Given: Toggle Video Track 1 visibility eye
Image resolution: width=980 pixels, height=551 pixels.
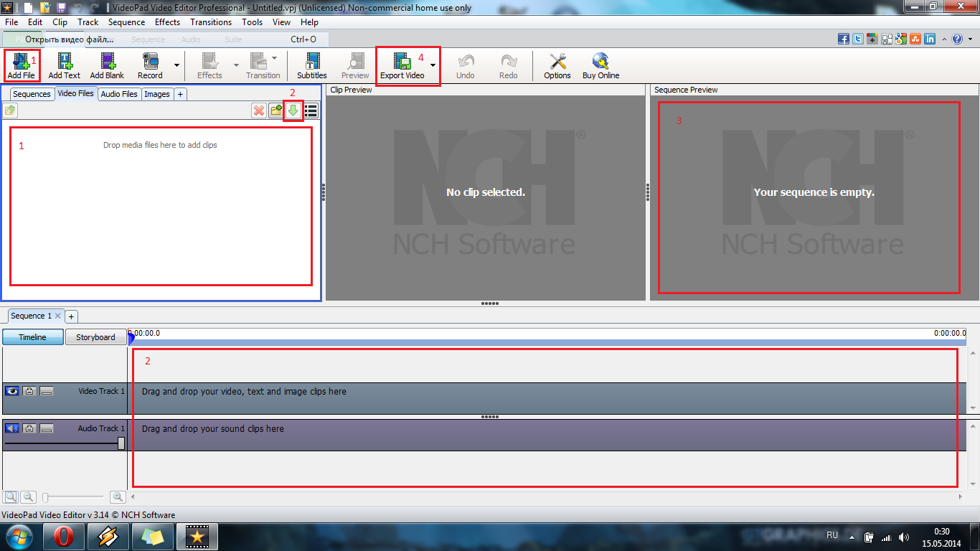Looking at the screenshot, I should tap(11, 391).
